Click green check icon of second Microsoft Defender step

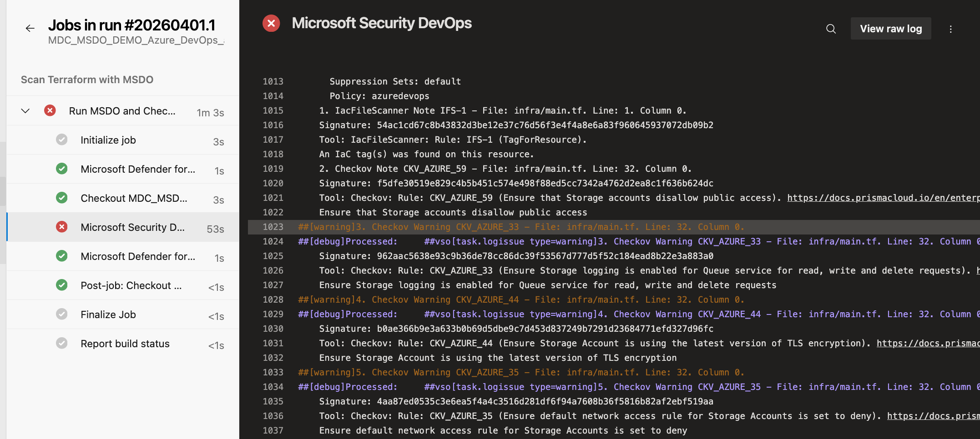[62, 256]
